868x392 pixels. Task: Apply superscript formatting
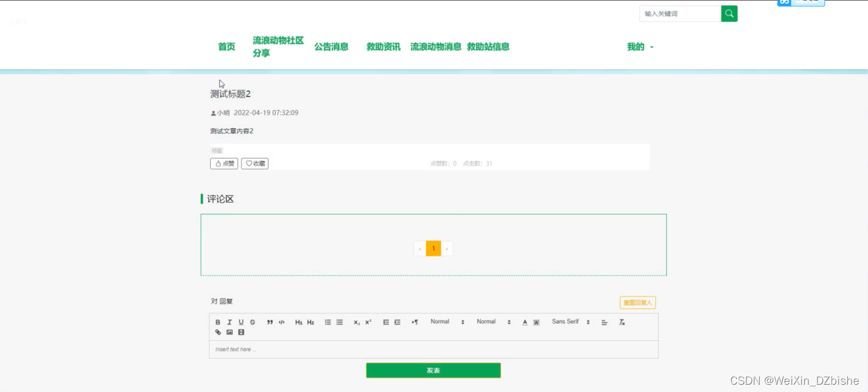pyautogui.click(x=368, y=322)
